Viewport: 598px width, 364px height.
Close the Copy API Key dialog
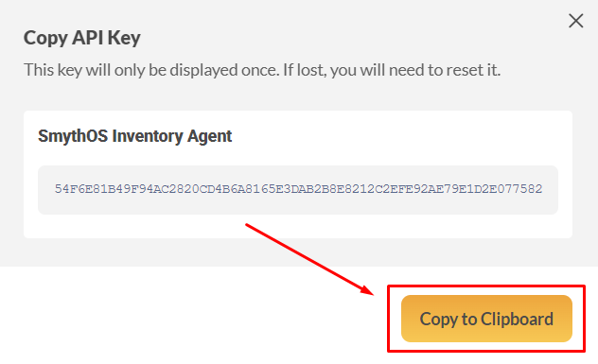click(x=576, y=21)
